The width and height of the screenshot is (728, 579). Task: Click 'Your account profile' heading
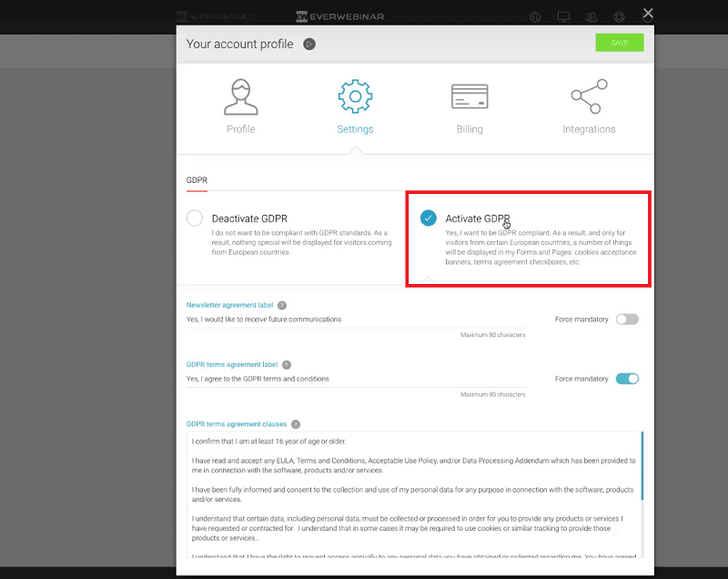coord(239,44)
